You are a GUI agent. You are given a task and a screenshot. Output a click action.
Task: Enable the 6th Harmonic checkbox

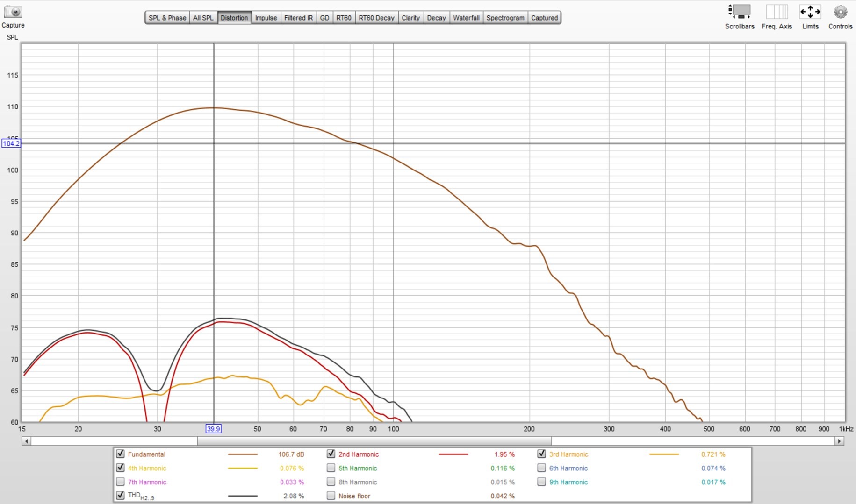point(541,468)
